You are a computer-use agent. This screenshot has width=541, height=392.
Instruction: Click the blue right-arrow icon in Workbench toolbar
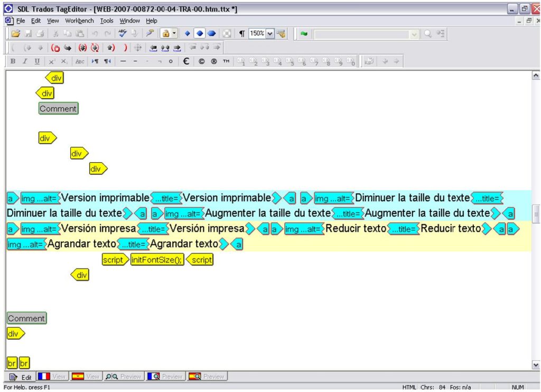(x=177, y=48)
